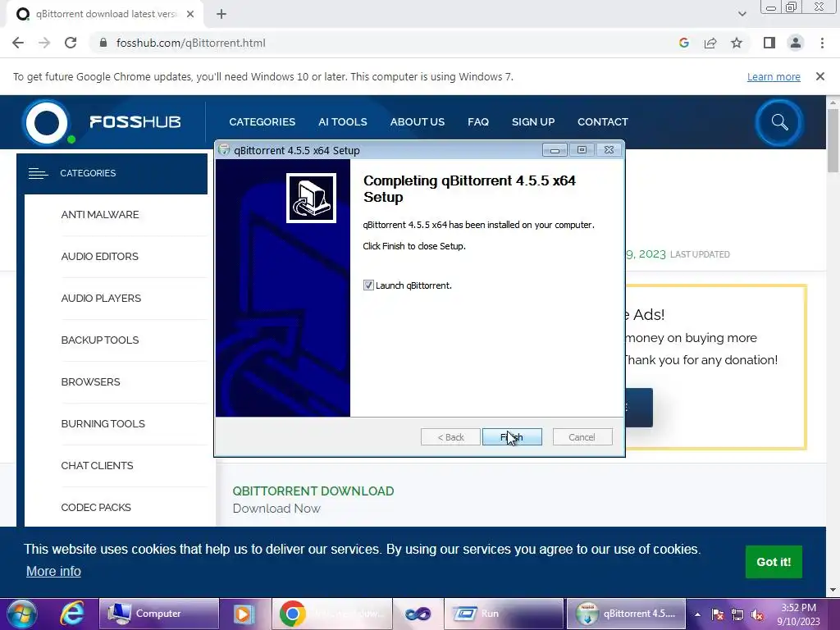Screen dimensions: 840x630
Task: Open the SIGN UP nav item
Action: pos(533,121)
